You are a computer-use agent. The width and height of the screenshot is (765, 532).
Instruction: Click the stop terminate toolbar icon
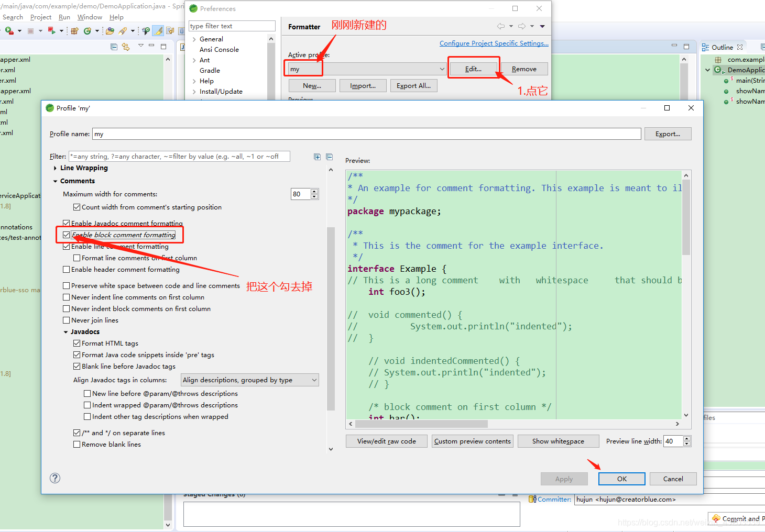pos(30,31)
